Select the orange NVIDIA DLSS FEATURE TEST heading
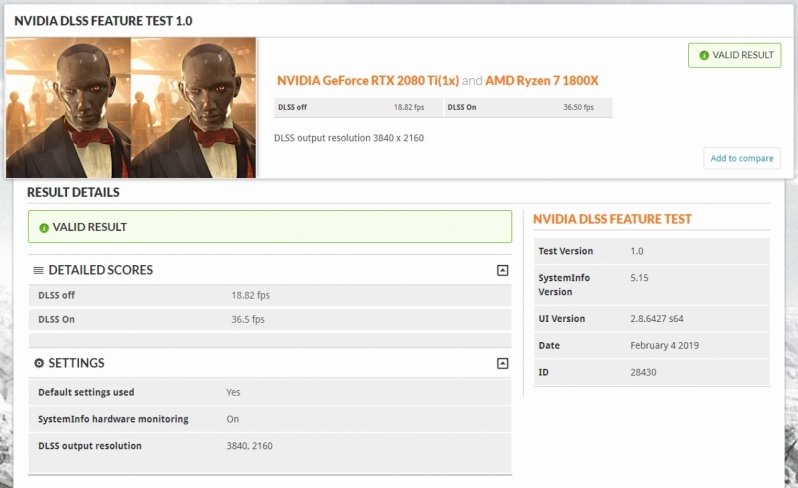Screen dimensions: 798x488 pos(612,219)
